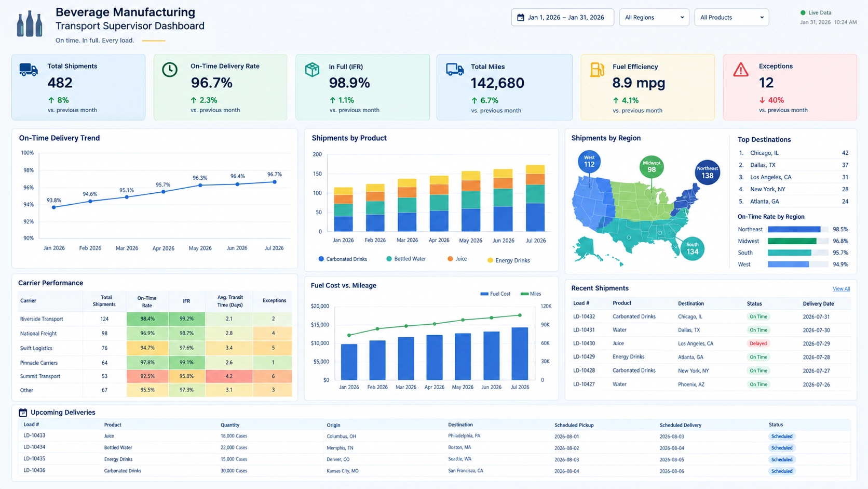Click Scheduled badge for LD-10433
Image resolution: width=868 pixels, height=489 pixels.
(x=782, y=437)
